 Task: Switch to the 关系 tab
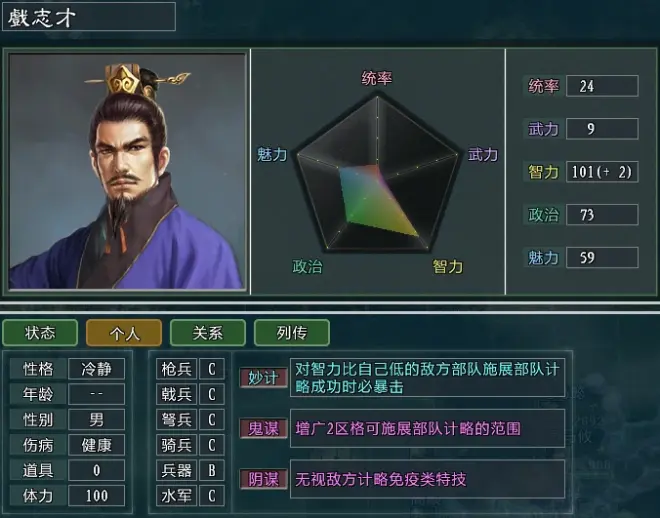pos(208,332)
